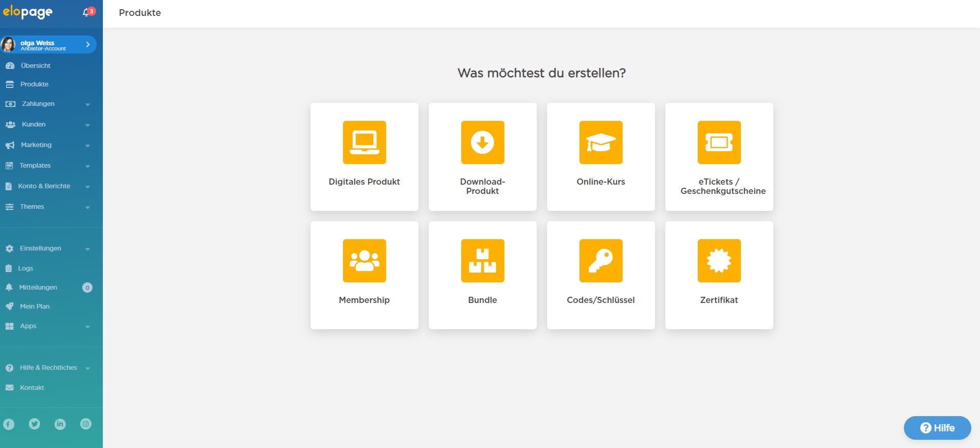Expand the Hilfe & Rechtliches arrow
Image resolution: width=980 pixels, height=448 pixels.
[x=87, y=368]
